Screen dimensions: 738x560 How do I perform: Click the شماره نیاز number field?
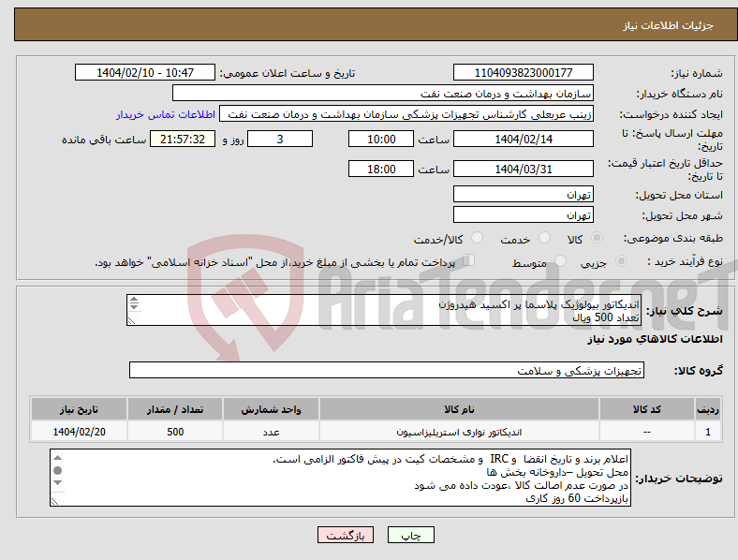pyautogui.click(x=524, y=72)
